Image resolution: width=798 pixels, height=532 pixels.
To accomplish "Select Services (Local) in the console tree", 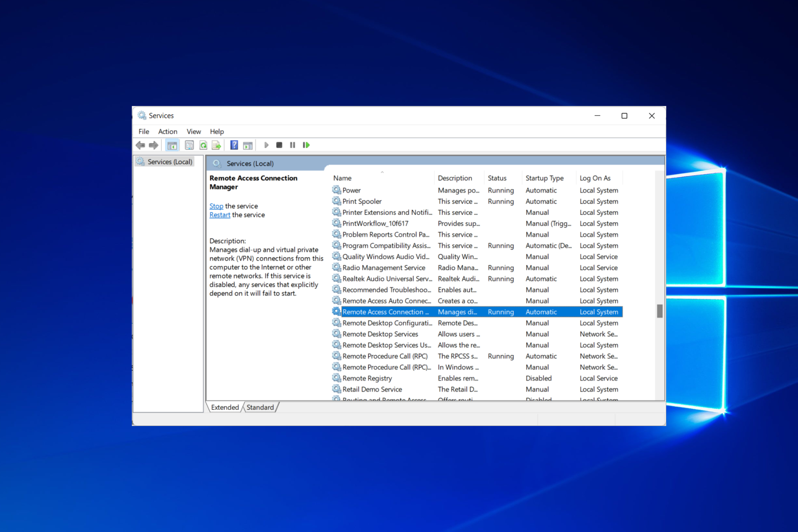I will pyautogui.click(x=165, y=162).
